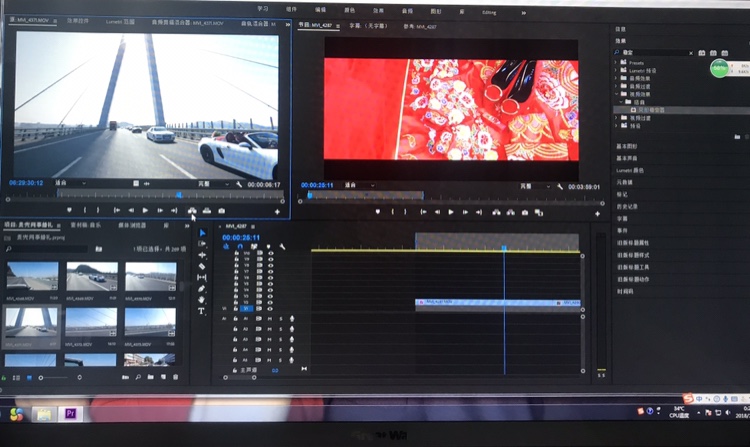The height and width of the screenshot is (447, 750).
Task: Open Lumetri 范围 tab
Action: coord(120,22)
